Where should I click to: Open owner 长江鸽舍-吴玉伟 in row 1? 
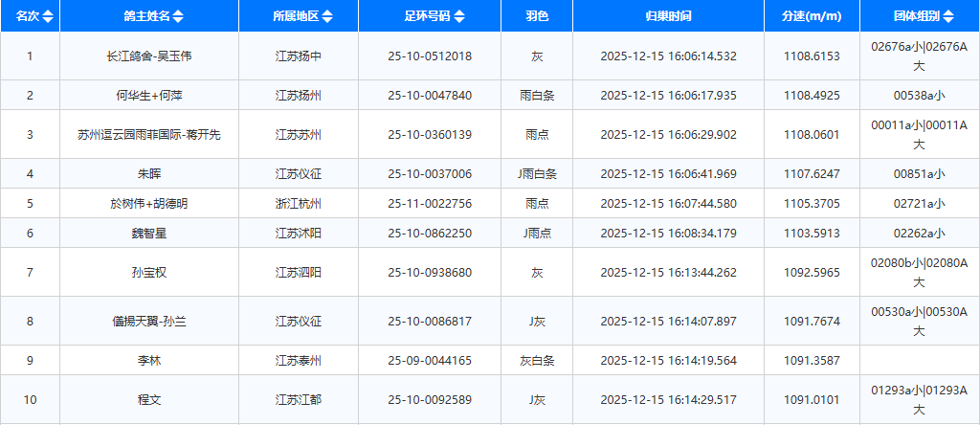(x=149, y=56)
